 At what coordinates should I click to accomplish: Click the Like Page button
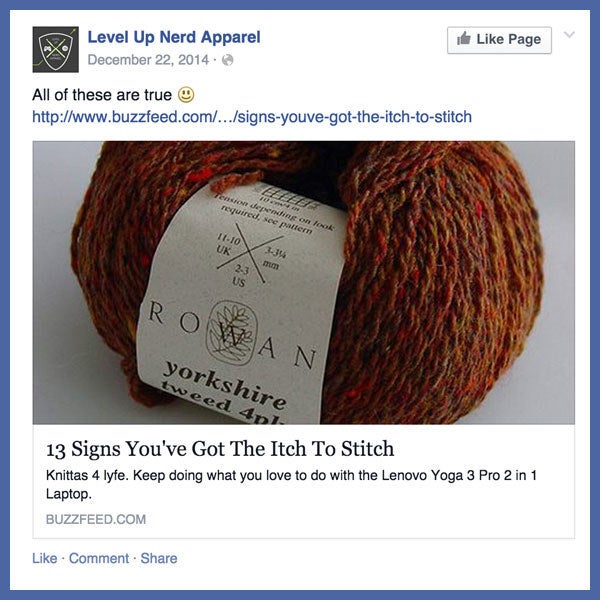click(499, 40)
